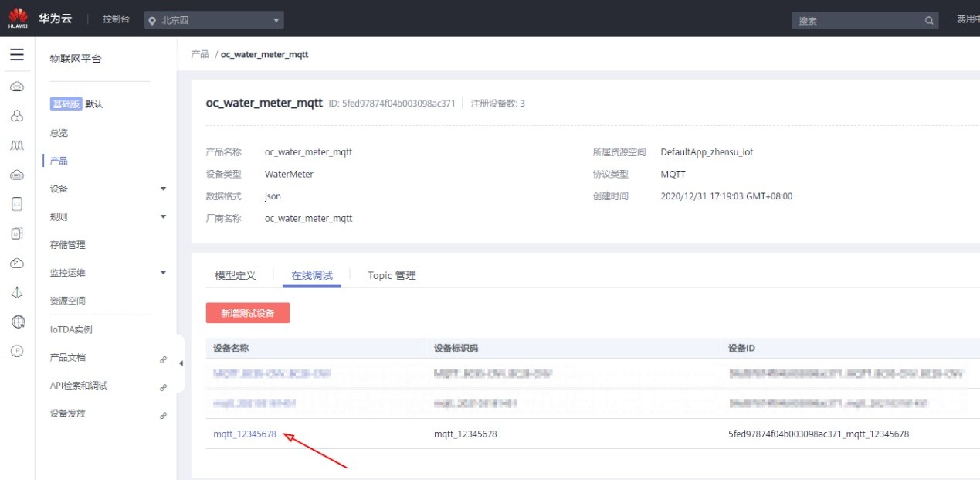Viewport: 980px width, 480px height.
Task: Click the sailboat-shaped icon in left rail
Action: 17,292
